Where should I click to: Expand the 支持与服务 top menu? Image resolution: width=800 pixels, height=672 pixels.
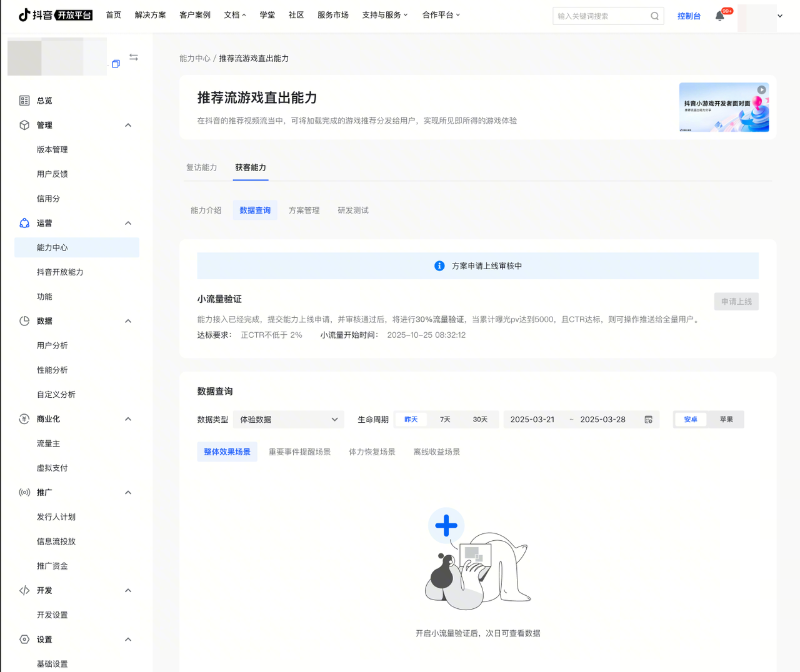pyautogui.click(x=384, y=15)
